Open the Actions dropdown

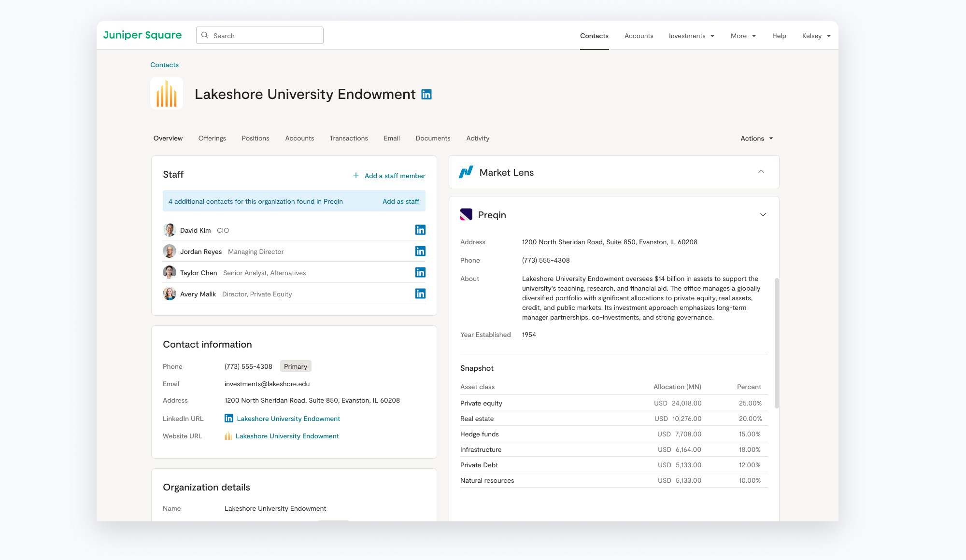[x=756, y=139]
